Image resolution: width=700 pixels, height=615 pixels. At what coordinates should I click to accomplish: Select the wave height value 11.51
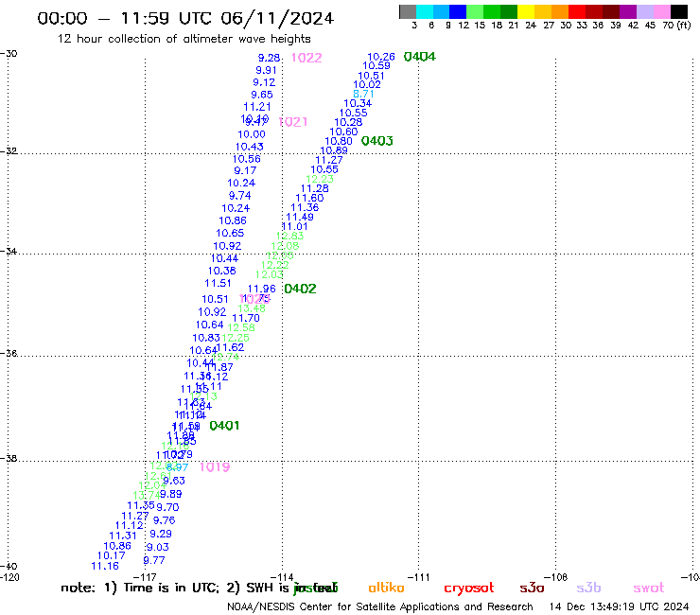[218, 283]
